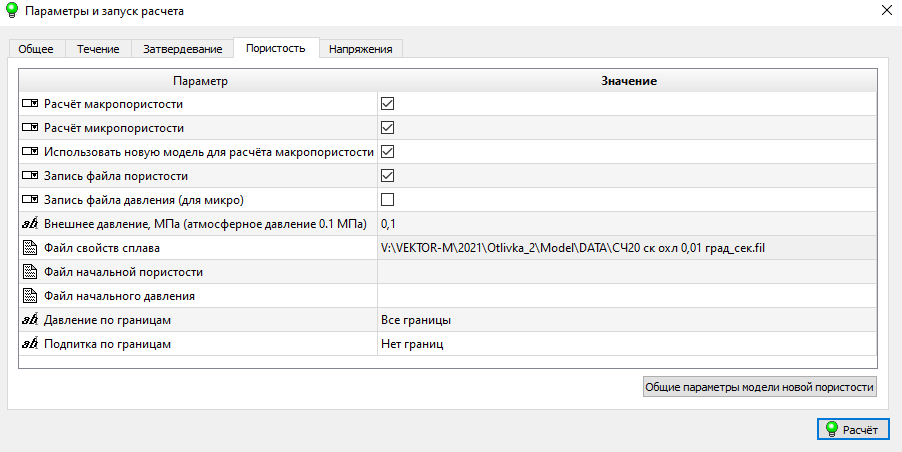
Task: Go to the Напряжения tab
Action: pos(361,49)
